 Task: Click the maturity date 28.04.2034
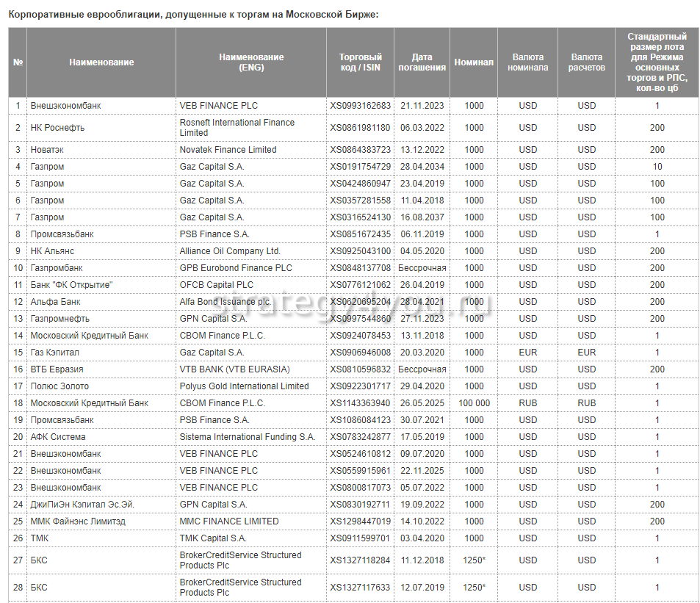(x=422, y=167)
